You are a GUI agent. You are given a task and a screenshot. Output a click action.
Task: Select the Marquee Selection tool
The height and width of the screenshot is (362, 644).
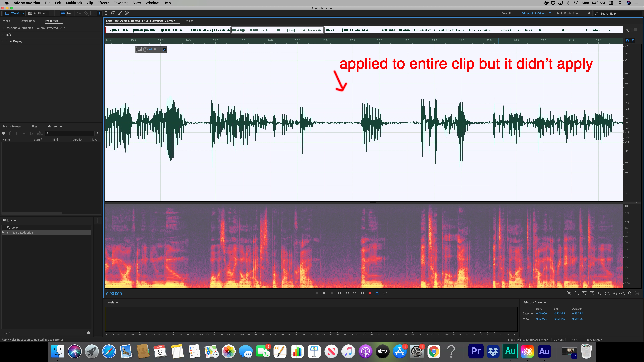(107, 13)
